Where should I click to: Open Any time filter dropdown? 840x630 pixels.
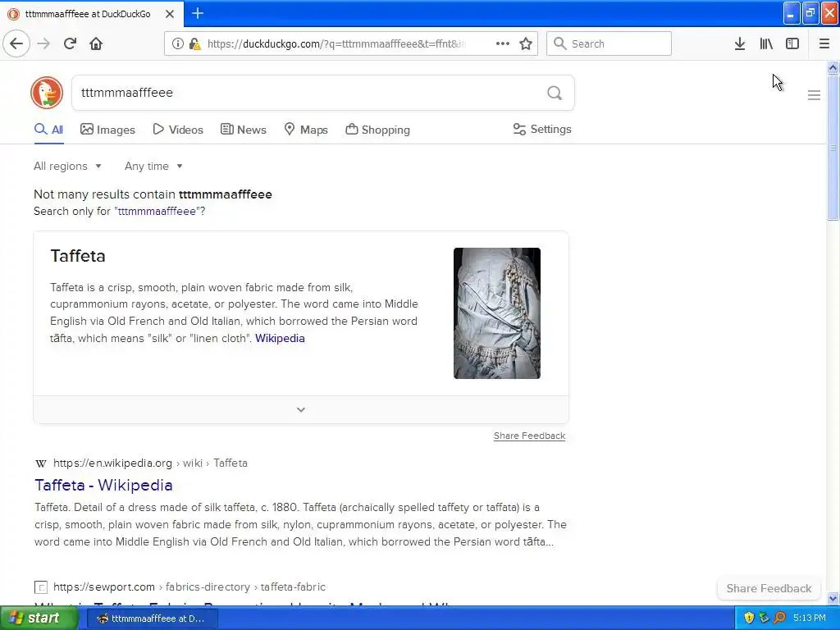click(x=153, y=166)
